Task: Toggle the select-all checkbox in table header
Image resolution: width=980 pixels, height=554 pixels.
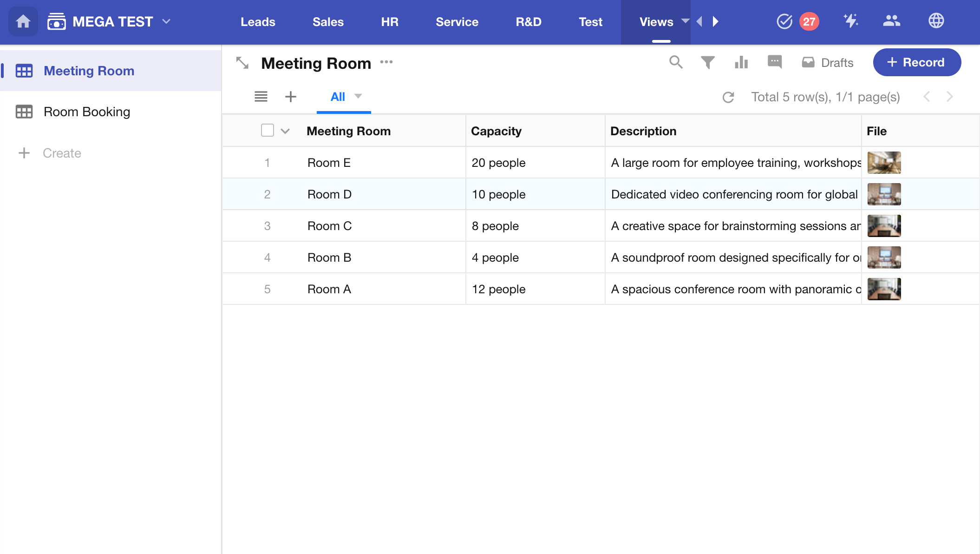Action: coord(268,131)
